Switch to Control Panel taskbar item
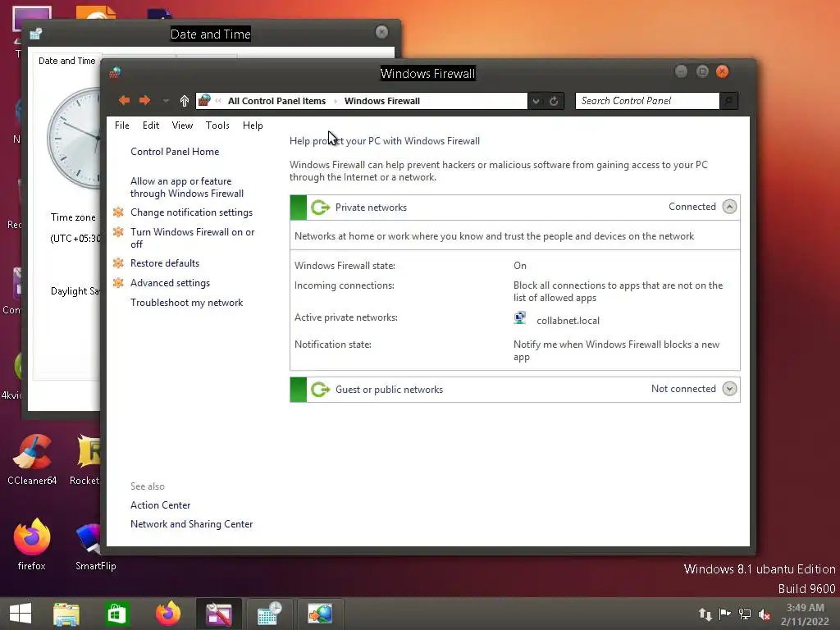Image resolution: width=840 pixels, height=630 pixels. [x=320, y=614]
